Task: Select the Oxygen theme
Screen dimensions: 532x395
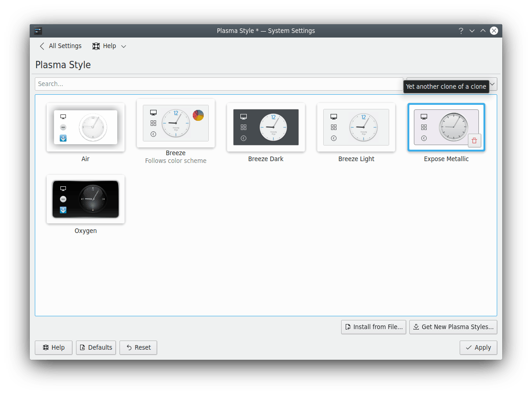Action: pos(85,199)
